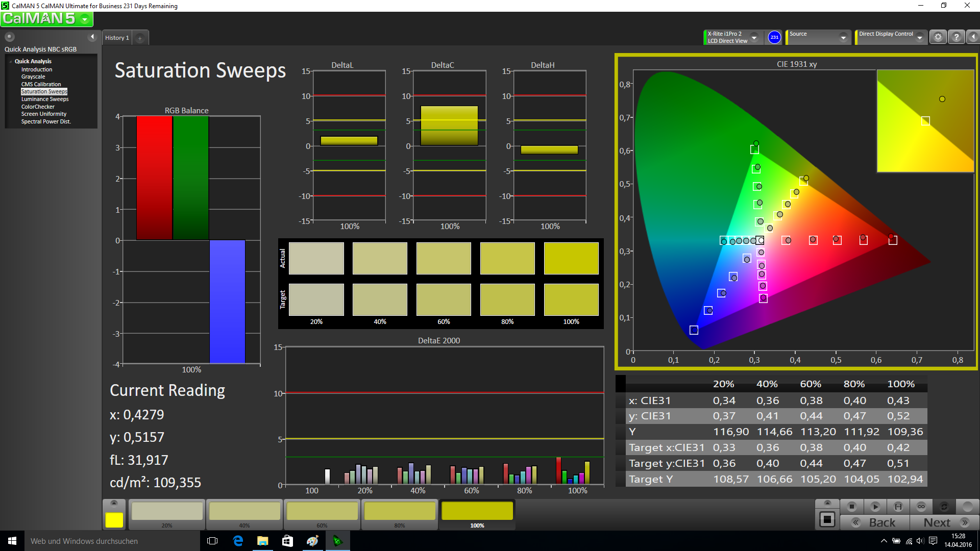
Task: Select the History 1 tab
Action: 117,38
